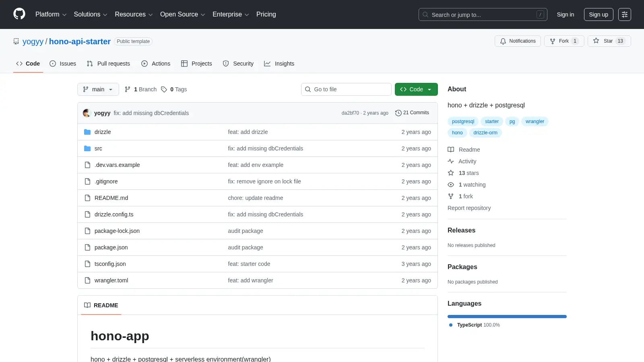Open the Pull requests tab
The width and height of the screenshot is (644, 362).
pyautogui.click(x=108, y=64)
